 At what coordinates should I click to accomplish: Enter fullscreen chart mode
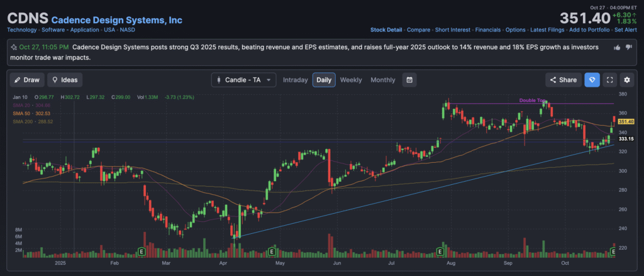(x=609, y=80)
